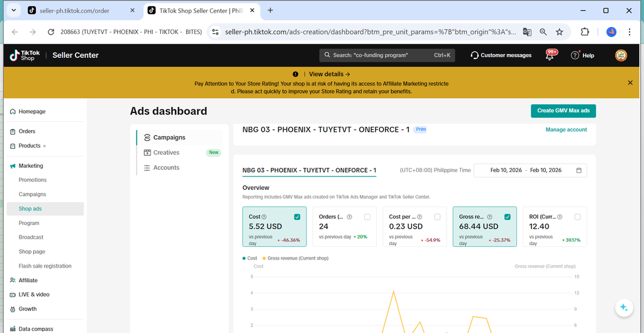Viewport: 644px width, 333px height.
Task: Bookmark this page with the star icon
Action: click(559, 32)
